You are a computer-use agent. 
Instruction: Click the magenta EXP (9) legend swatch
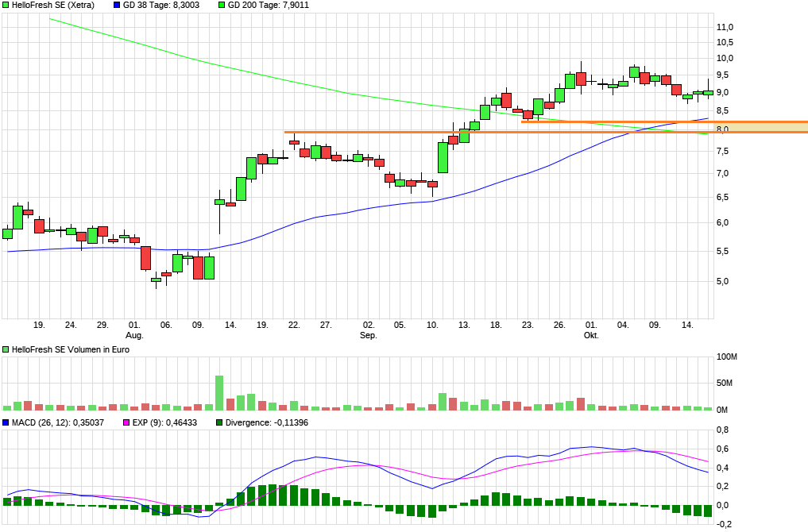click(126, 422)
